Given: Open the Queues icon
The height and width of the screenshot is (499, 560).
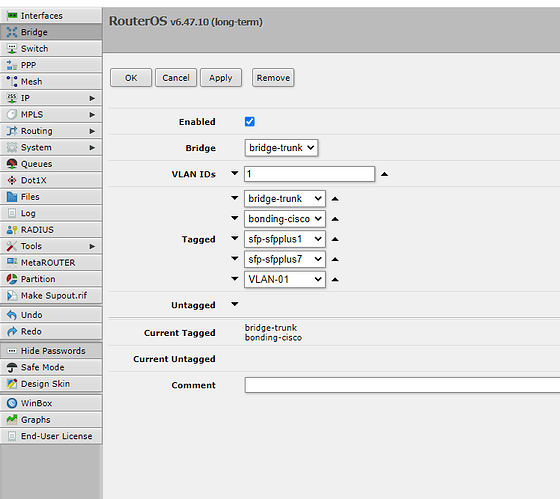Looking at the screenshot, I should coord(12,164).
